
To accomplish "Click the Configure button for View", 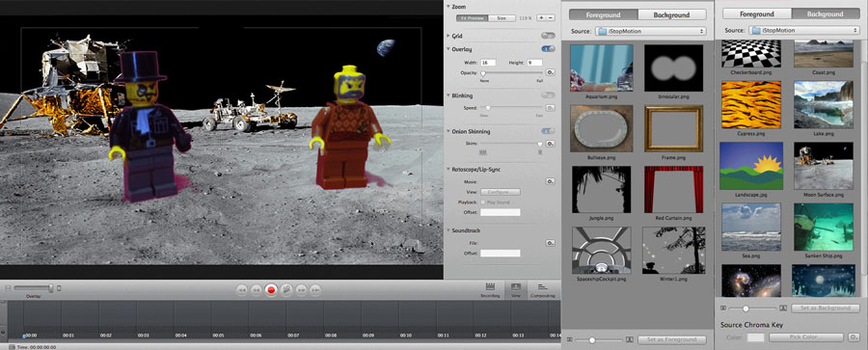I will (x=501, y=192).
